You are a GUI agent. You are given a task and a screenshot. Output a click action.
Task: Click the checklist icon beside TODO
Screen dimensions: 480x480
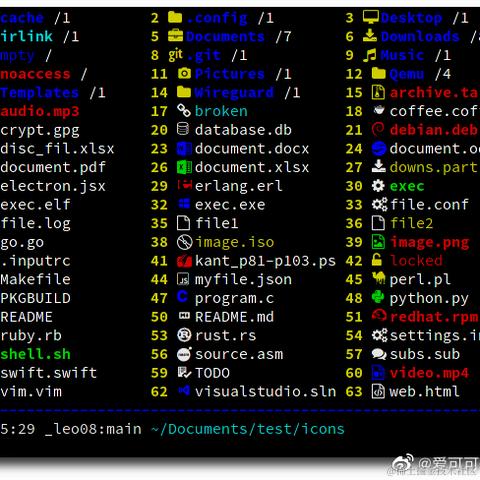pos(184,373)
